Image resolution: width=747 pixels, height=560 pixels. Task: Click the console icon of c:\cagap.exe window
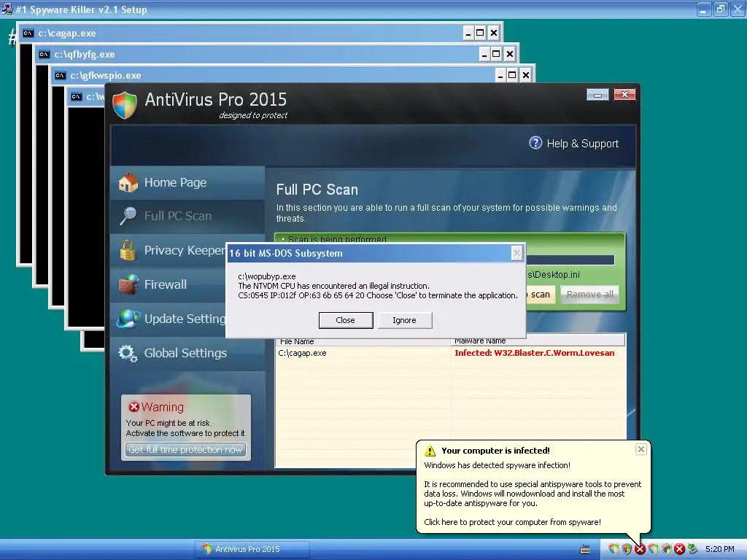[28, 33]
